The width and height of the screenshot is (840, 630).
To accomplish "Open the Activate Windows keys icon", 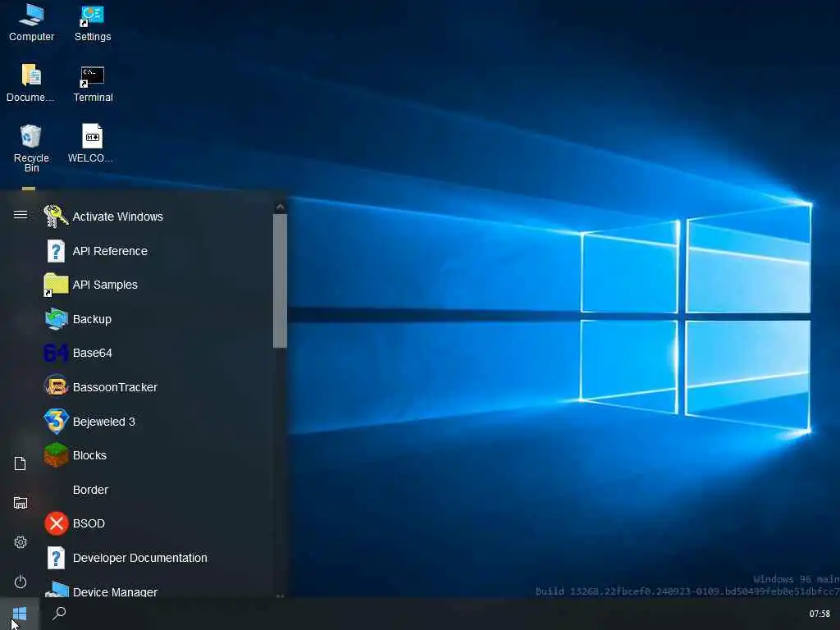I will [x=56, y=217].
